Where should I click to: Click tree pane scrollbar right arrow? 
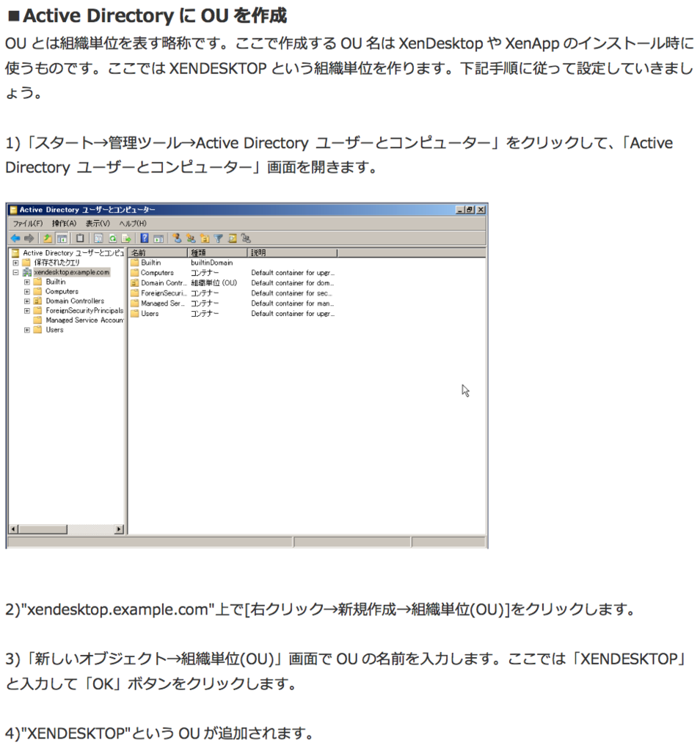coord(120,530)
